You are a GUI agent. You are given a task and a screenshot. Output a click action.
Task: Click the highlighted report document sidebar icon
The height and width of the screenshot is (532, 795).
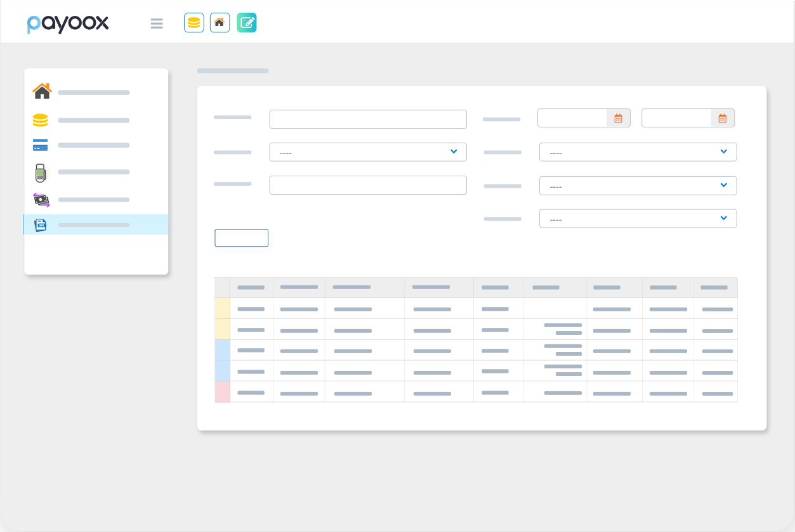tap(41, 225)
